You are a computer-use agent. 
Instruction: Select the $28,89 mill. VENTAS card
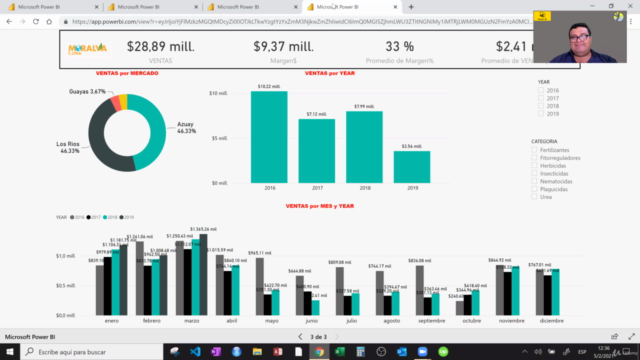tap(160, 51)
